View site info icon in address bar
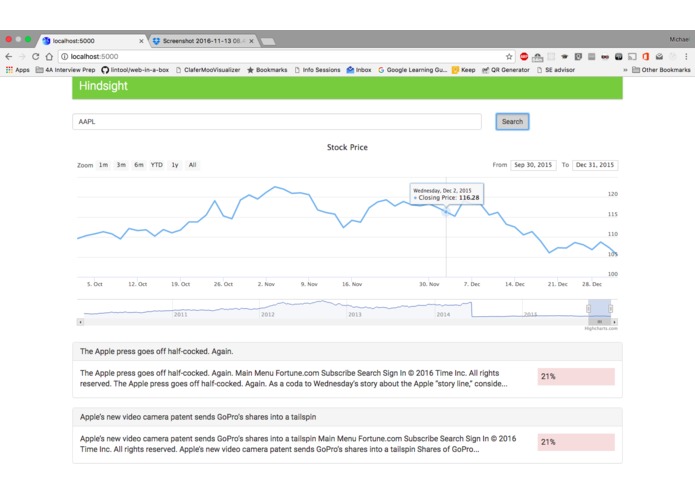The image size is (695, 494). (x=65, y=56)
